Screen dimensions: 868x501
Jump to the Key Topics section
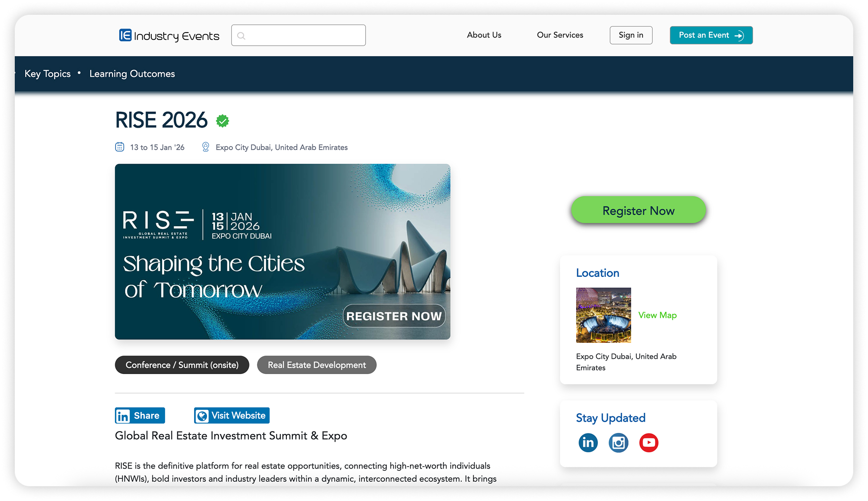click(x=48, y=74)
